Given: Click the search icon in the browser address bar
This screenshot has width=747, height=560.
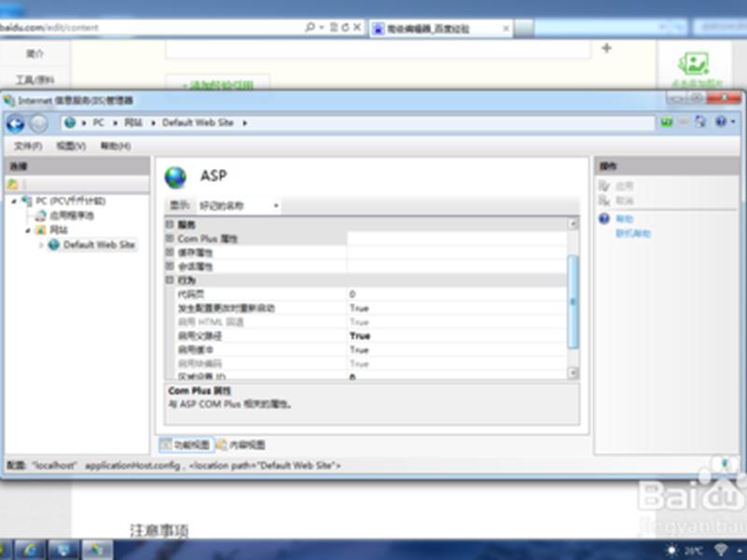Looking at the screenshot, I should point(310,27).
